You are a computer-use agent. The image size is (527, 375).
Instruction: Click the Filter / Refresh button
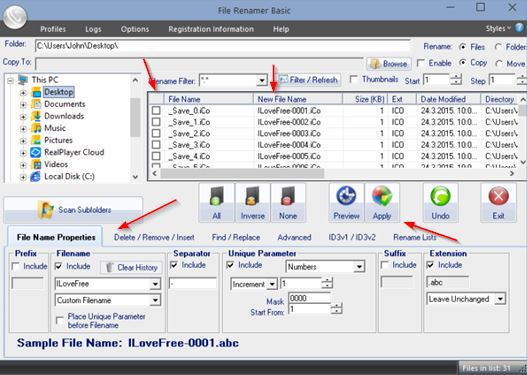(309, 80)
